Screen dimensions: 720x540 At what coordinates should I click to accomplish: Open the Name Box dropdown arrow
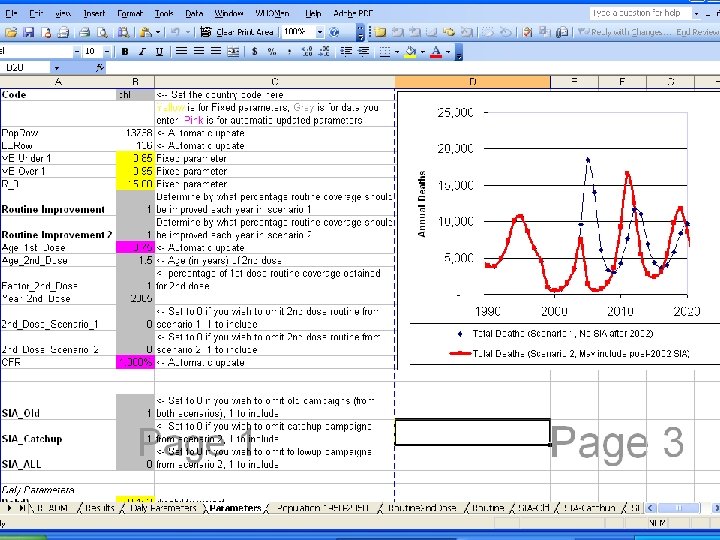(x=56, y=68)
